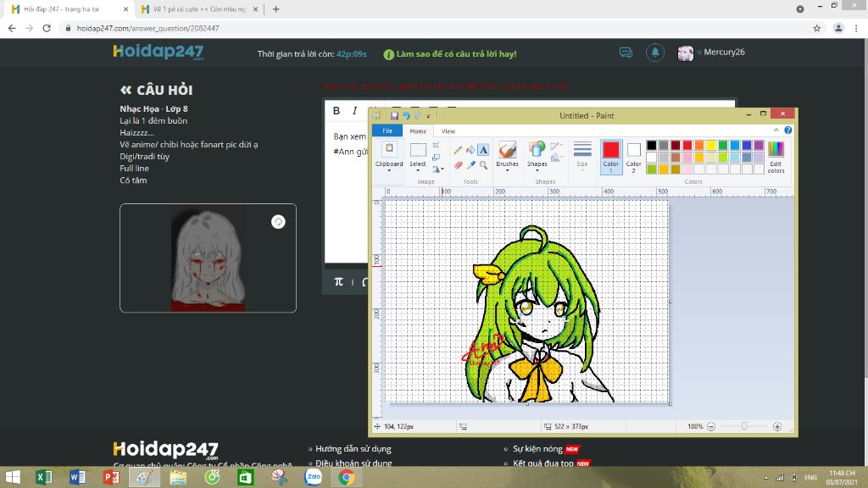Click the zoom out minus button in Paint
868x488 pixels.
click(711, 427)
